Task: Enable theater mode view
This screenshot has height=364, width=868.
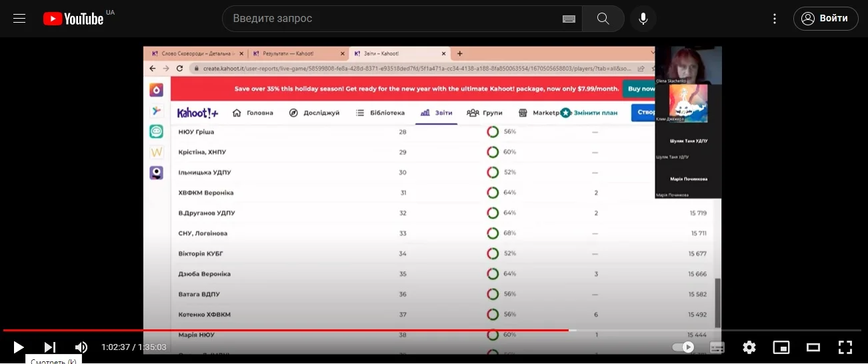Action: 813,347
